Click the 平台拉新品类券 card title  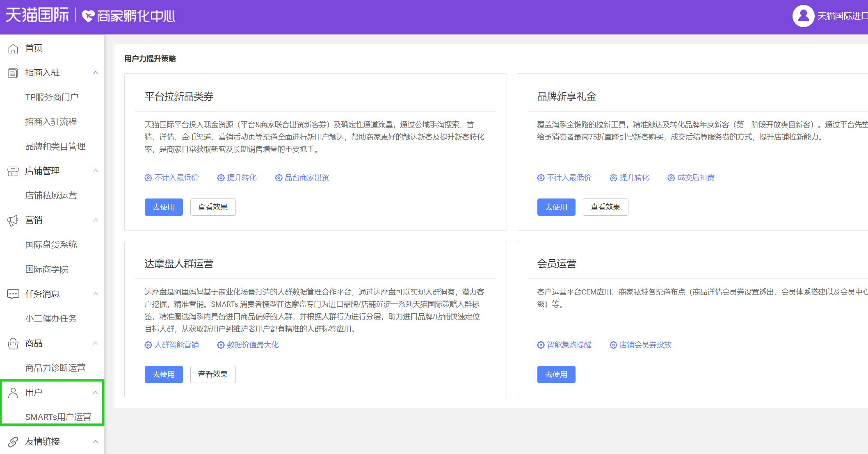pos(179,96)
